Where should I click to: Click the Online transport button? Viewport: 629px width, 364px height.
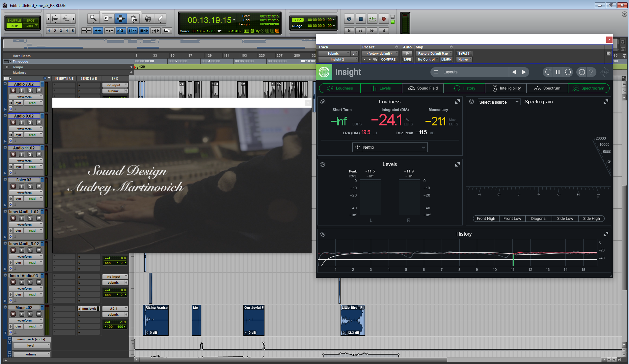[x=349, y=19]
